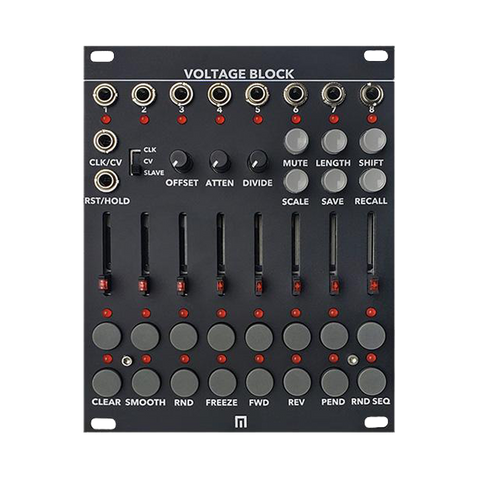Viewport: 480px width, 480px height.
Task: Click upper-row round button above FWD
Action: pyautogui.click(x=259, y=336)
